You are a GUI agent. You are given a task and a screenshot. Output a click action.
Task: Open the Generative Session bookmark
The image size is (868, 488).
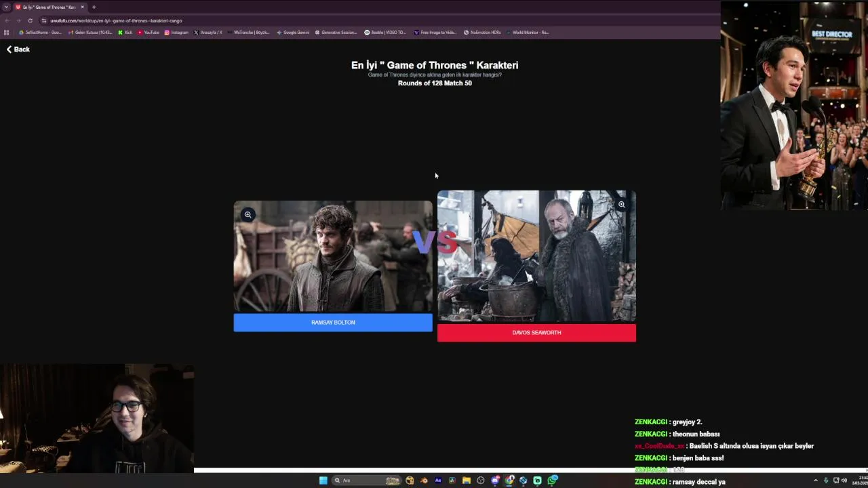(x=336, y=32)
